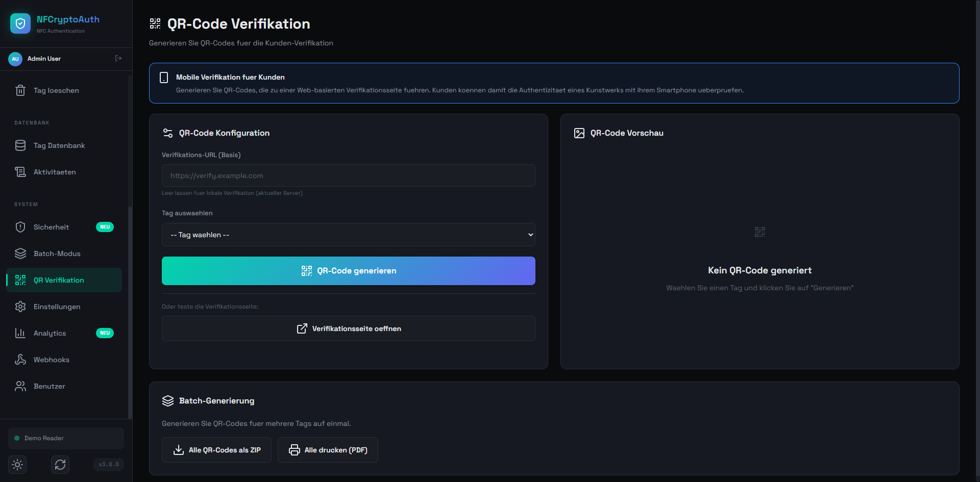Click the Batch-Modus layers icon
Viewport: 980px width, 482px height.
tap(20, 254)
